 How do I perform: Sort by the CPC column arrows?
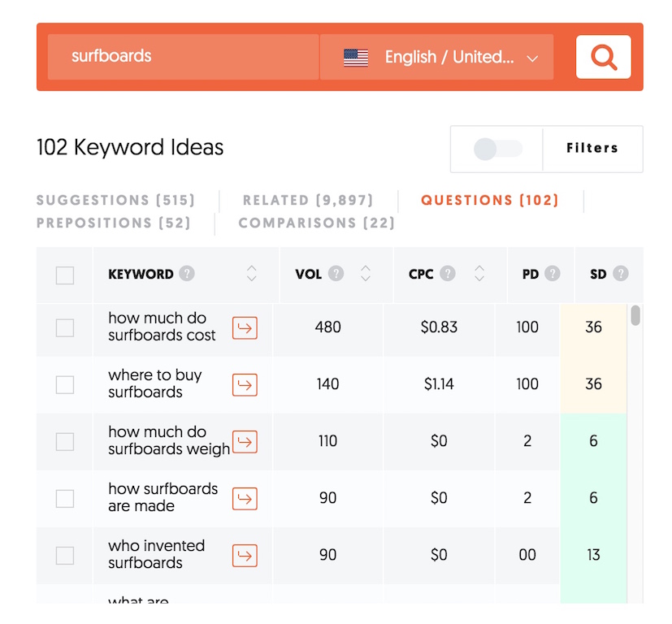pos(479,274)
